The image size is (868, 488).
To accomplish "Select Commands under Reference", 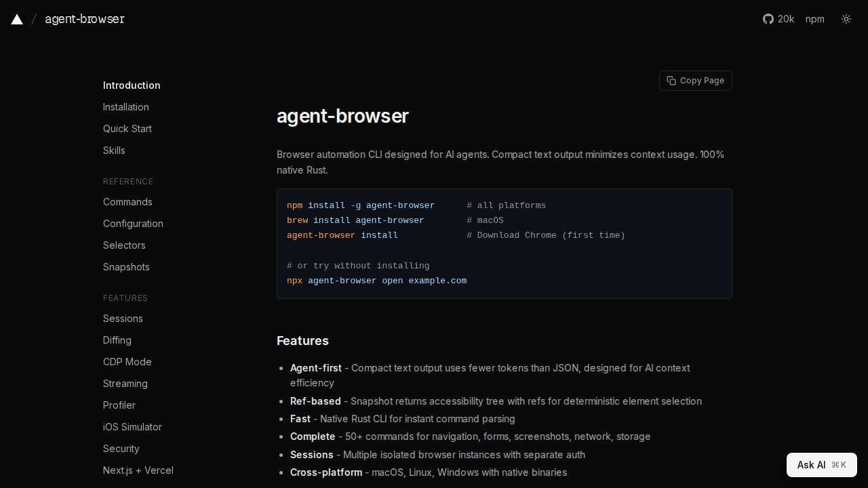I will [x=127, y=202].
